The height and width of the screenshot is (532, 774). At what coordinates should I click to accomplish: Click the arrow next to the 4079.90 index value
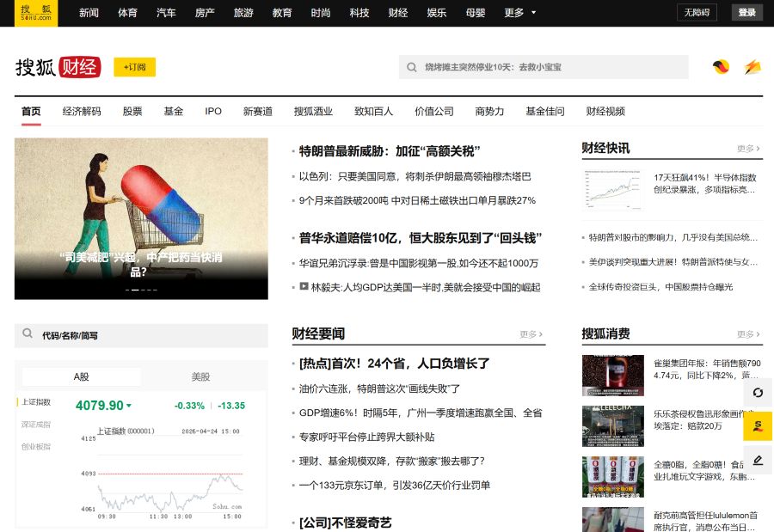[130, 407]
